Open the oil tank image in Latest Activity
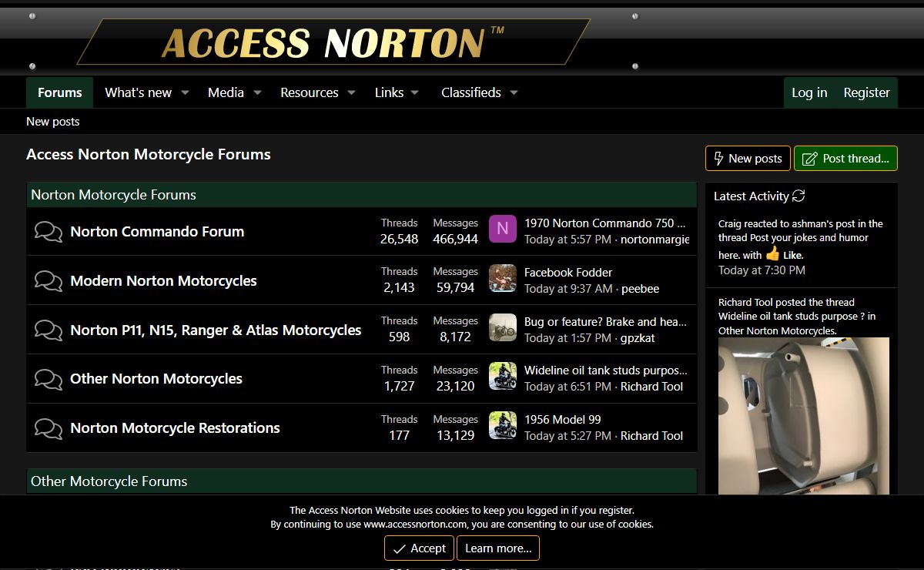 pos(804,416)
